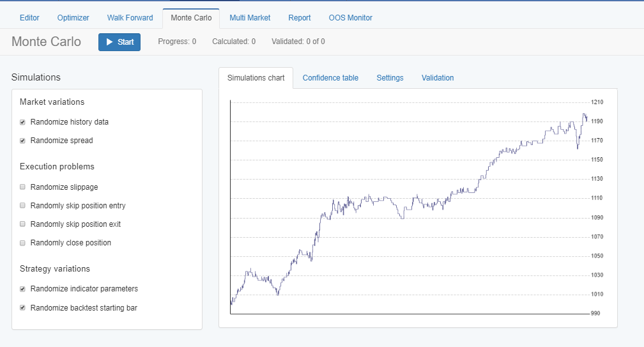
Task: Uncheck Randomize history data
Action: [x=22, y=122]
